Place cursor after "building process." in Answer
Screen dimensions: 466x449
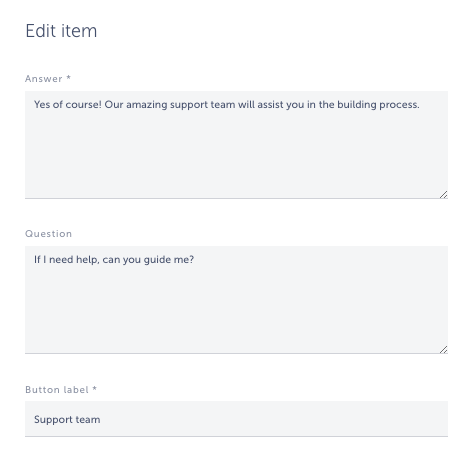(420, 105)
